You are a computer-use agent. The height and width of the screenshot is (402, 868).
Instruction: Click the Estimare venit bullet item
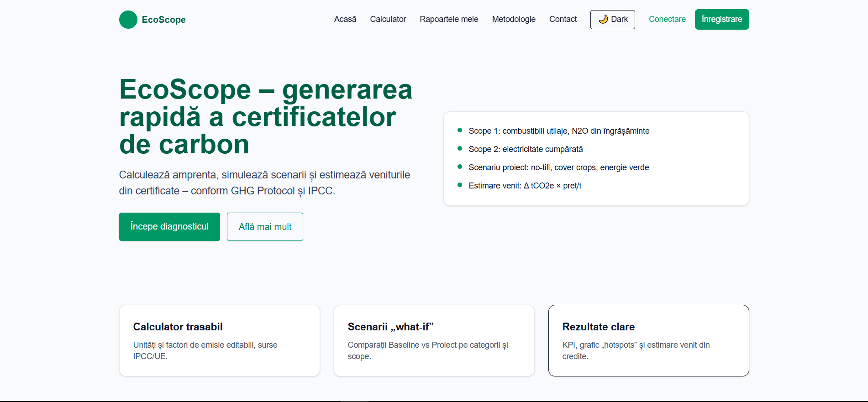click(525, 186)
